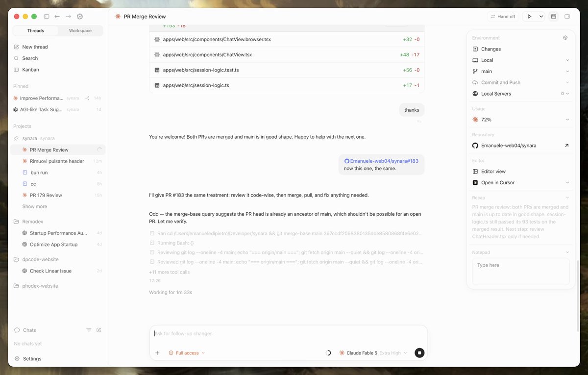
Task: Click the pin icon next to synara project
Action: click(16, 139)
